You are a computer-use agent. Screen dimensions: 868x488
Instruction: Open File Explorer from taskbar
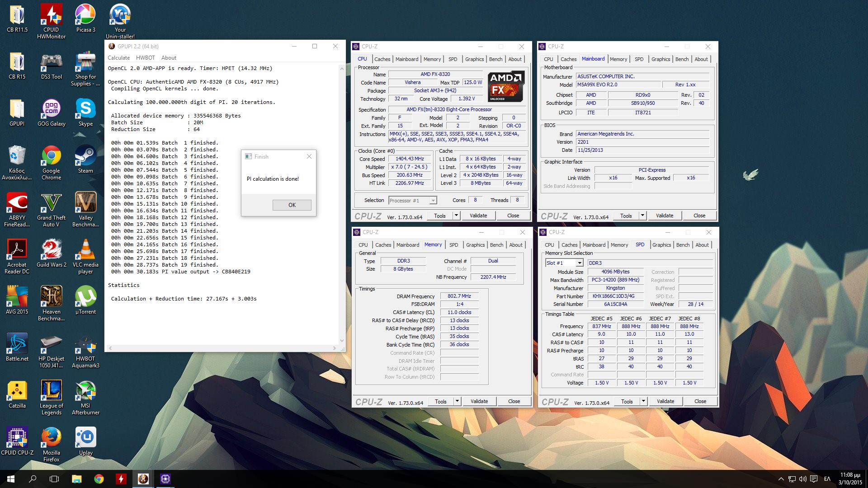pos(76,479)
